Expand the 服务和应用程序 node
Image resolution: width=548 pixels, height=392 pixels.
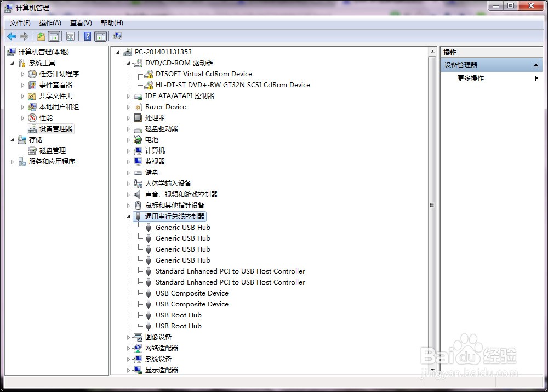point(13,162)
